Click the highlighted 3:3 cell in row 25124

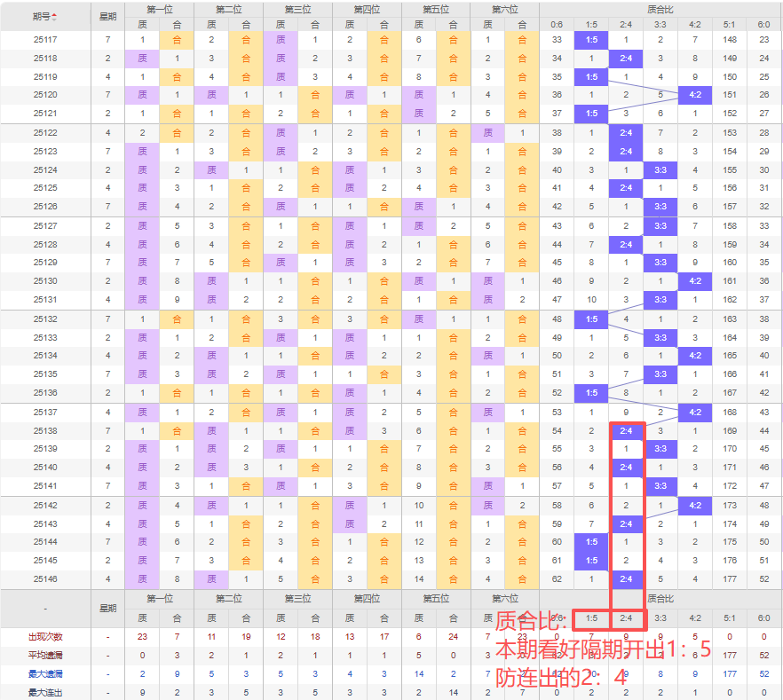(x=660, y=169)
